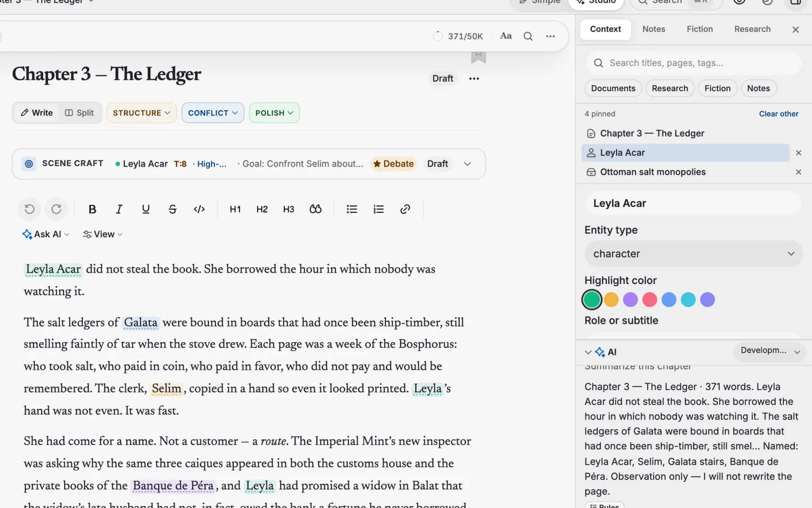The height and width of the screenshot is (508, 812).
Task: Set Heading 1 style
Action: 235,209
